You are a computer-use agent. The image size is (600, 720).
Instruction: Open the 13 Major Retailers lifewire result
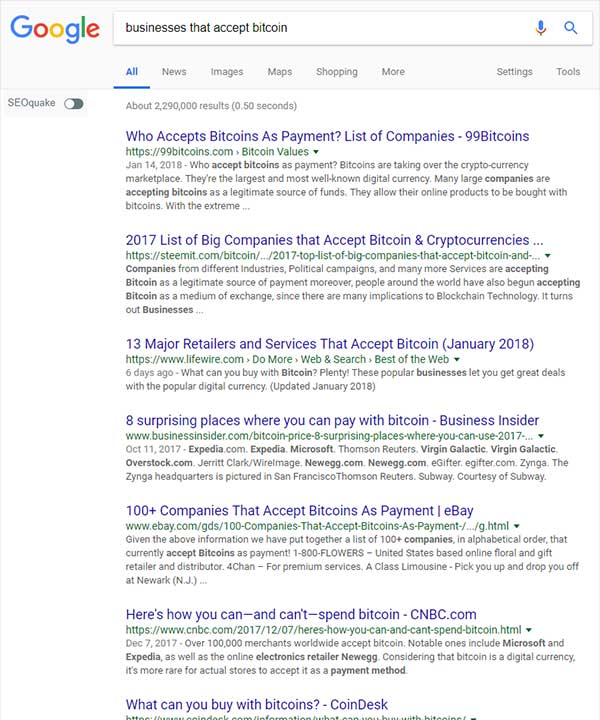(330, 344)
